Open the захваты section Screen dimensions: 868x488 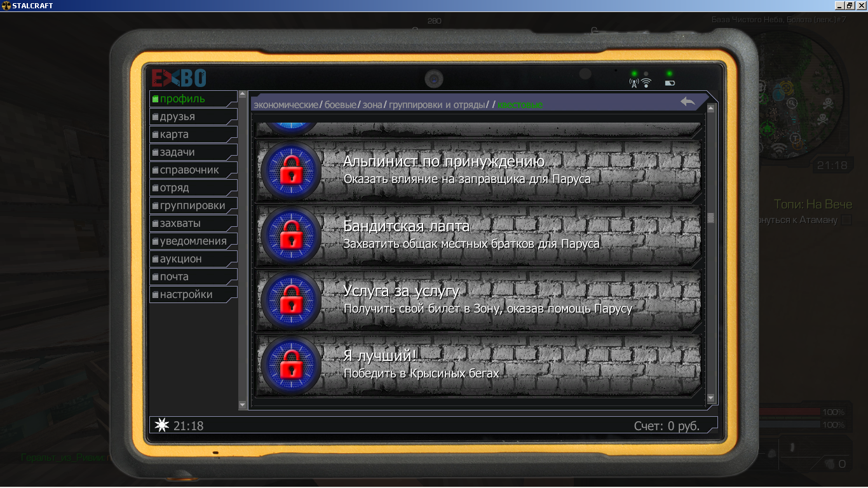(x=193, y=224)
